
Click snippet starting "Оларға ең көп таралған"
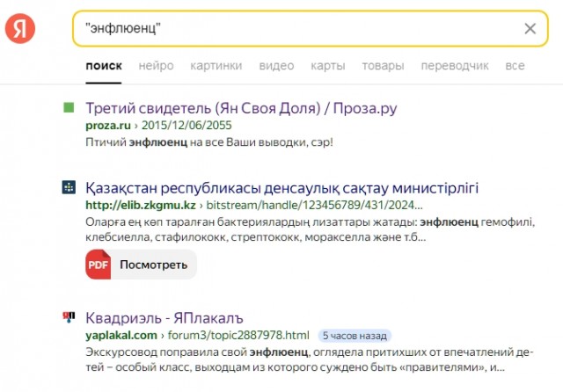[x=311, y=229]
